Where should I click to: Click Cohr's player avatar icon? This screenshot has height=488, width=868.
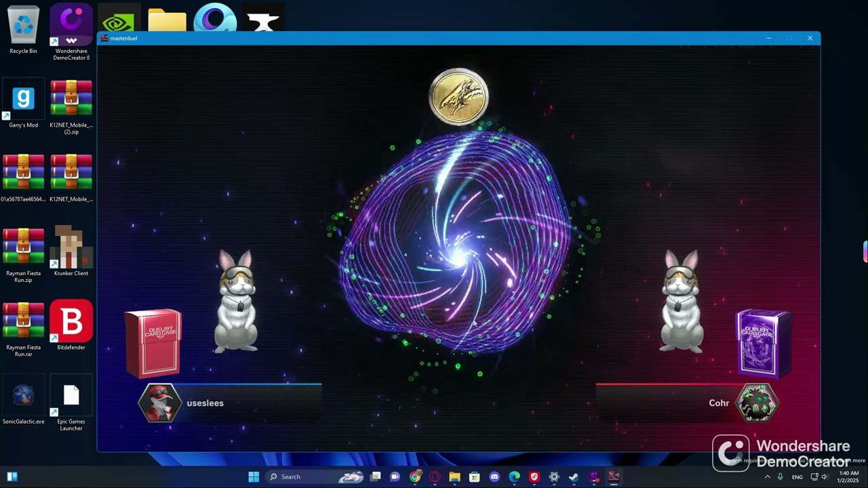point(757,403)
